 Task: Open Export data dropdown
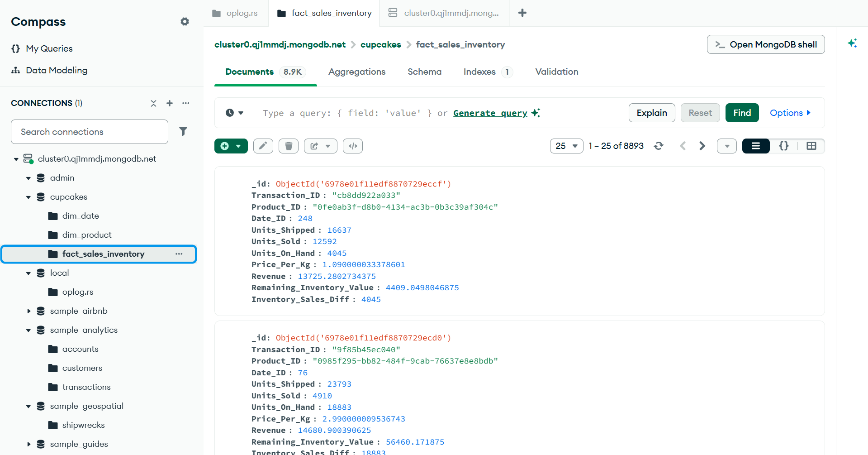point(321,146)
